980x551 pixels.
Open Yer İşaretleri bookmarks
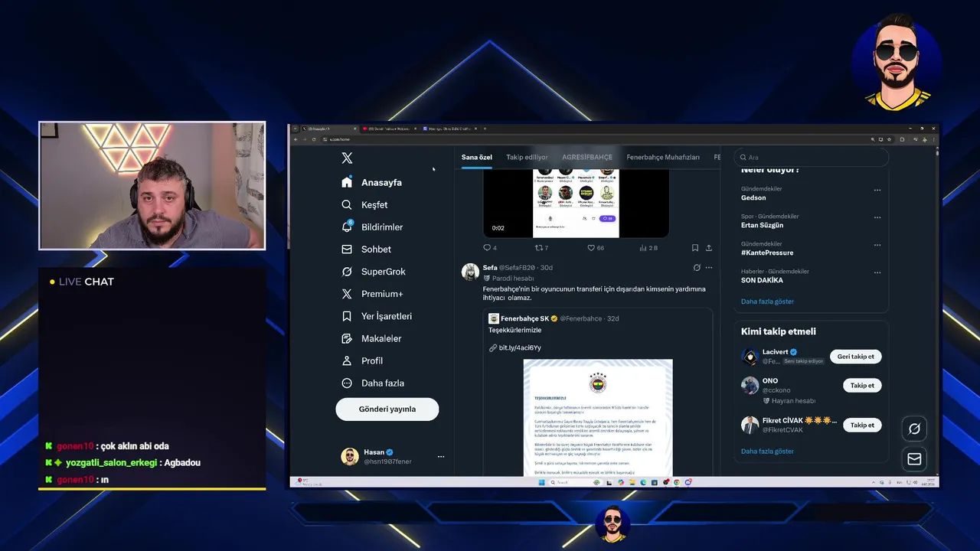click(x=376, y=316)
